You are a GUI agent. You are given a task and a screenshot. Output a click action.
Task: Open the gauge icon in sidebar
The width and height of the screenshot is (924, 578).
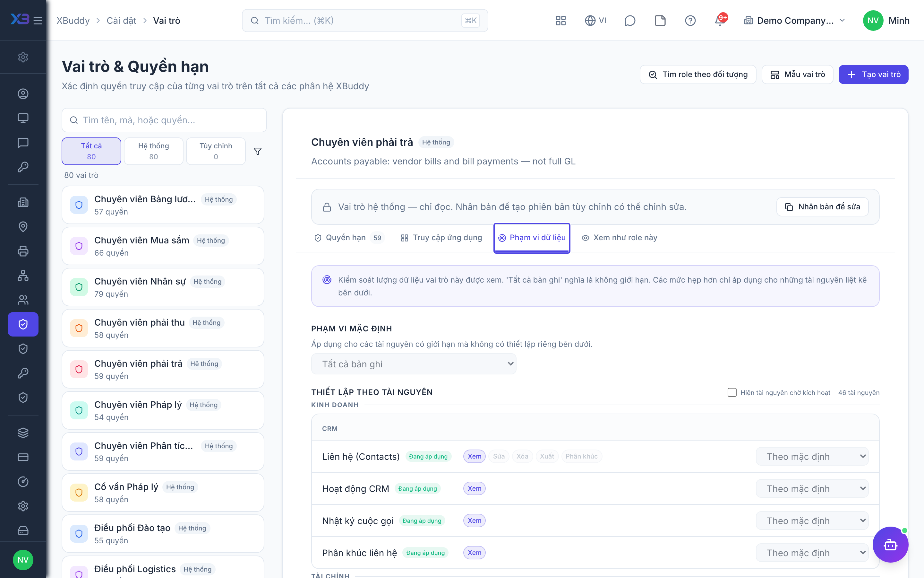[x=23, y=482]
